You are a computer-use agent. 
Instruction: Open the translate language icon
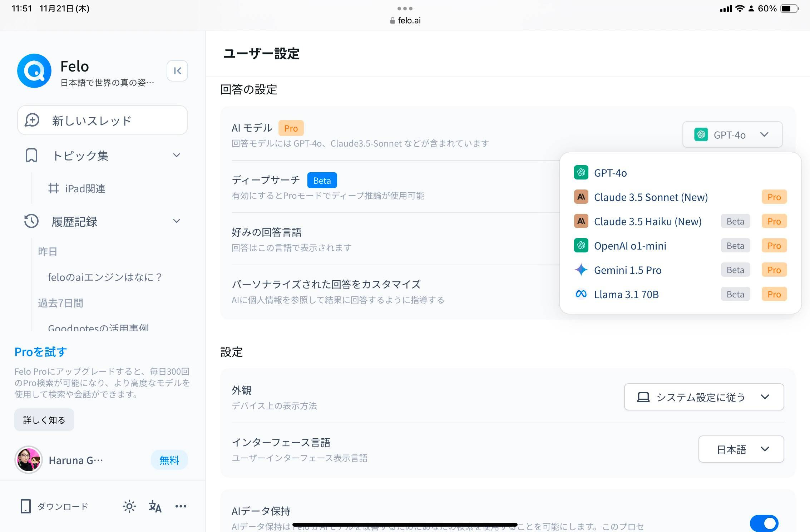(x=155, y=506)
